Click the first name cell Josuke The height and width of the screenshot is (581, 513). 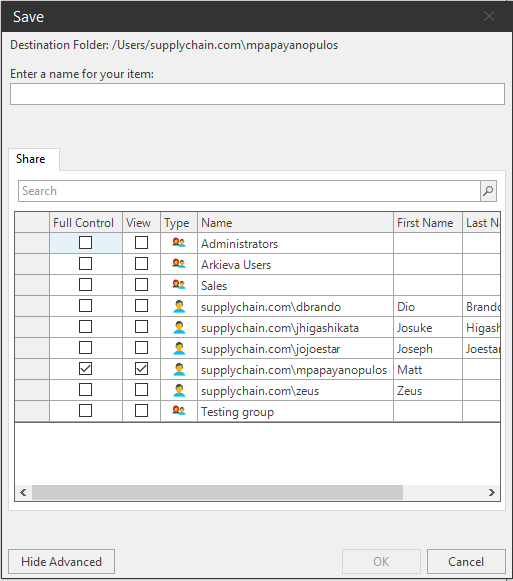pos(428,327)
